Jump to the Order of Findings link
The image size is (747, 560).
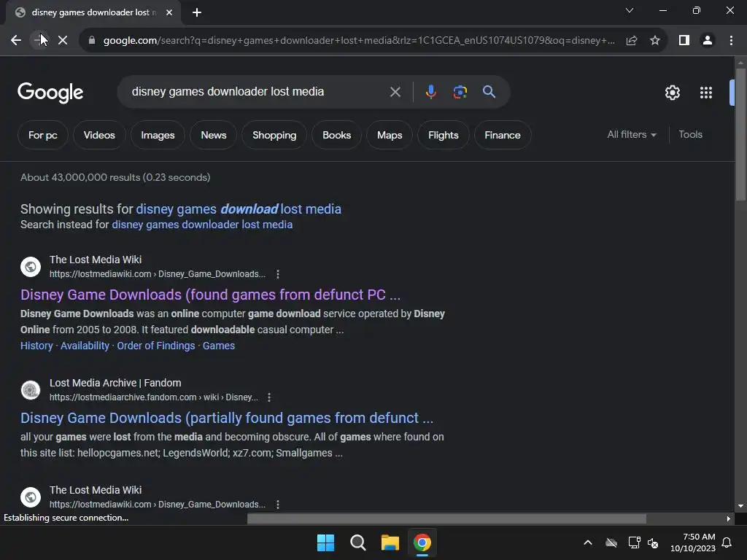click(156, 346)
